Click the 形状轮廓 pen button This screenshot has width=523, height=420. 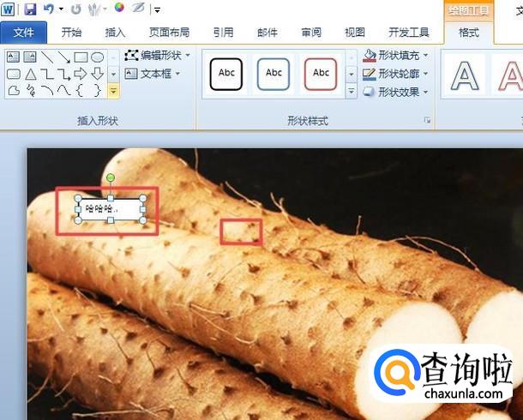tap(370, 74)
